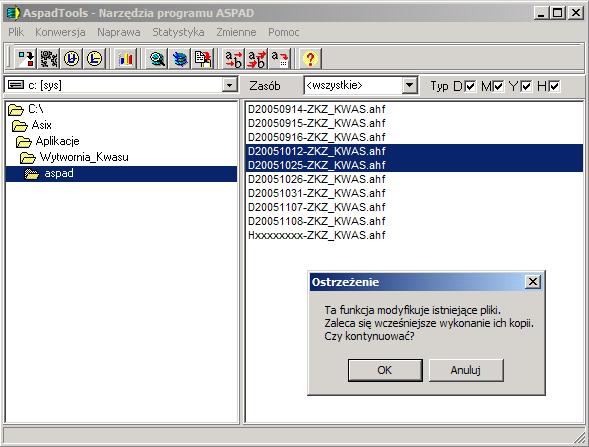The image size is (589, 447).
Task: Select the Wytwornia_Kwasu folder
Action: (74, 157)
